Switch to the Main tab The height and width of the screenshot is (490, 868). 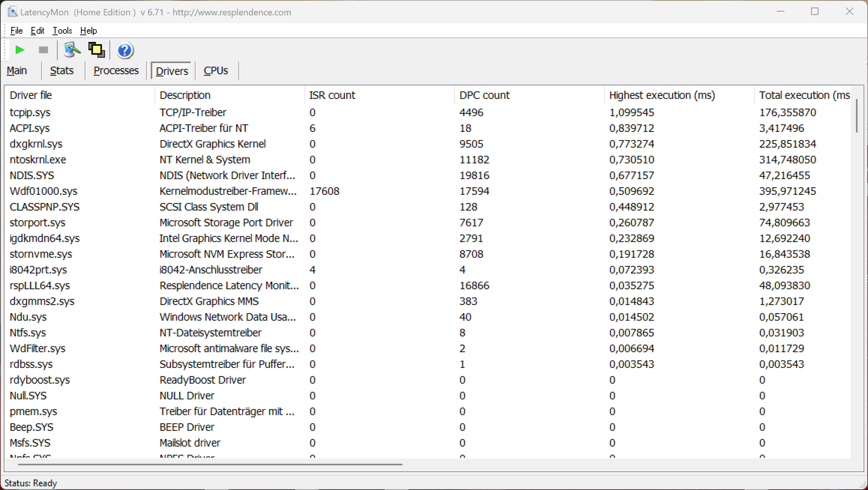pos(17,71)
